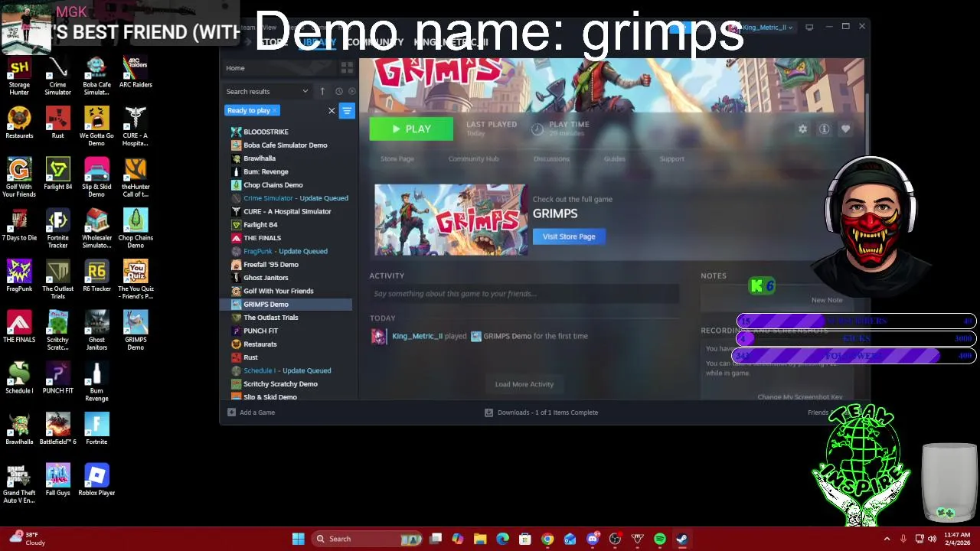
Task: Click the ready-to-play circle icon in library header
Action: click(351, 91)
